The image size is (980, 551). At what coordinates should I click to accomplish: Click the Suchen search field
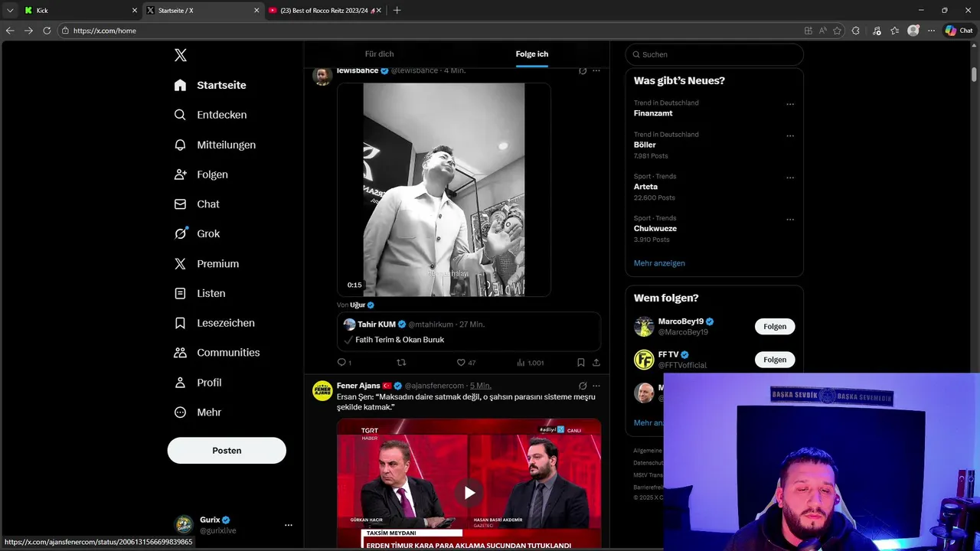click(714, 54)
